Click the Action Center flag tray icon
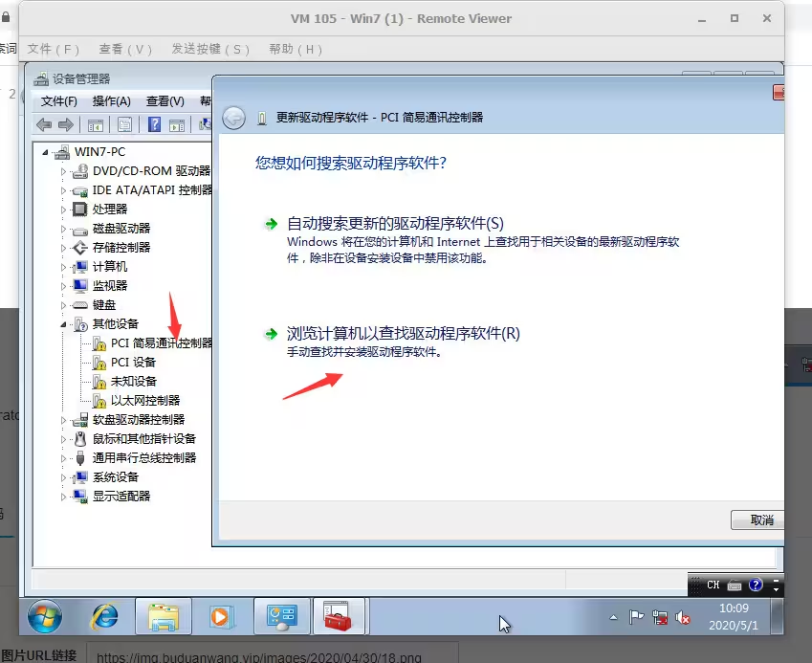 tap(636, 617)
